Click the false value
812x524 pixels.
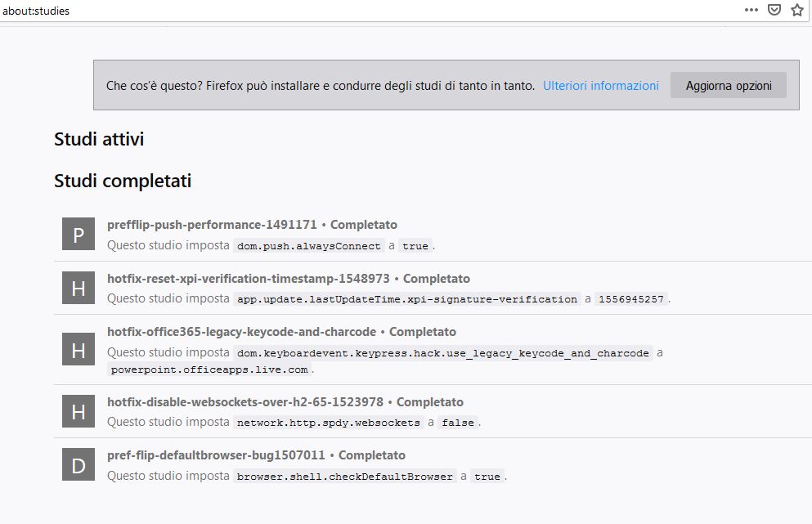coord(458,423)
